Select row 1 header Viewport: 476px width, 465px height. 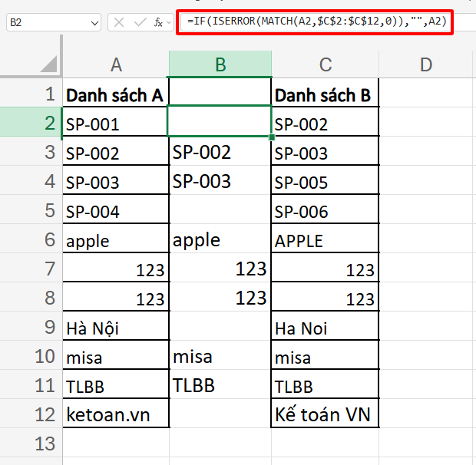point(31,94)
